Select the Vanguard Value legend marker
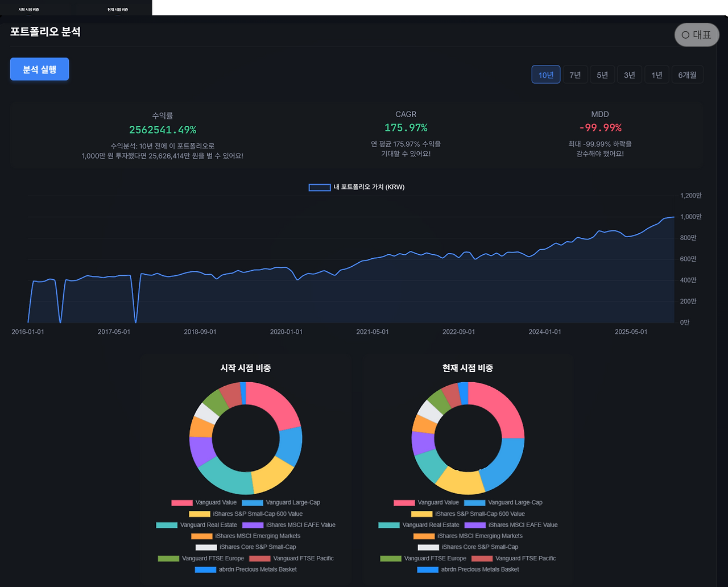This screenshot has height=587, width=728. (x=181, y=502)
